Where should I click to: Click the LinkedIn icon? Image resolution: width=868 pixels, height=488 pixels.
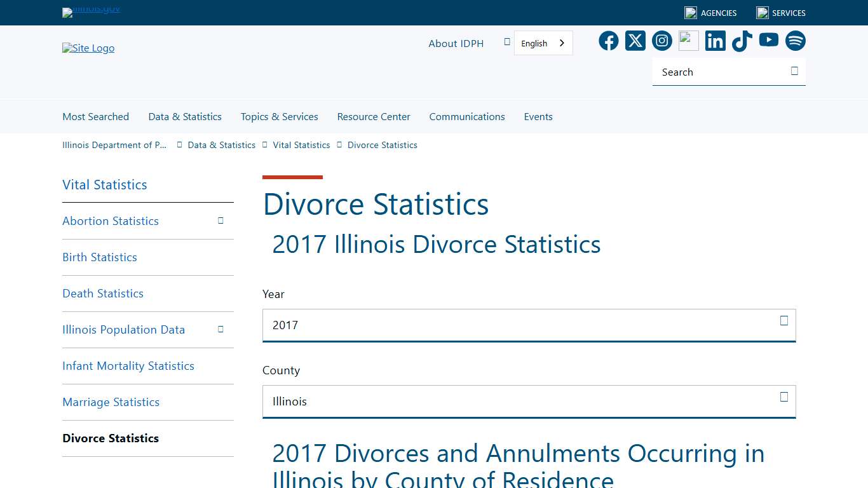click(x=715, y=41)
